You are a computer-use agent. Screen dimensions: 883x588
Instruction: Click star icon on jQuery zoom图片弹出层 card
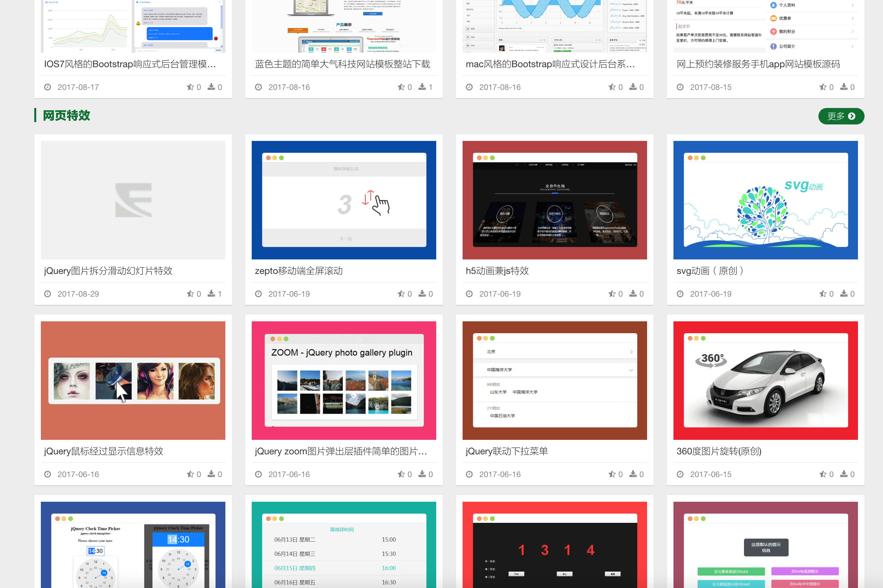(x=401, y=474)
